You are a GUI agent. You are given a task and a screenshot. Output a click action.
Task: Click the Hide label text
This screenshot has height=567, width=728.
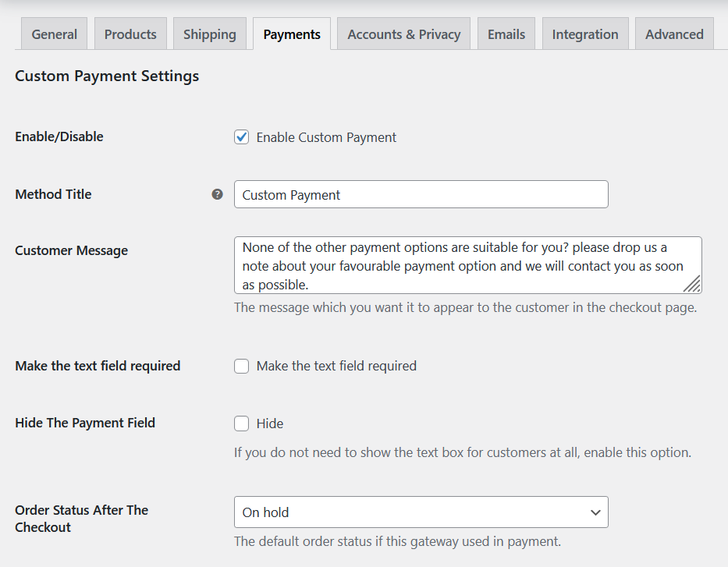pos(270,423)
